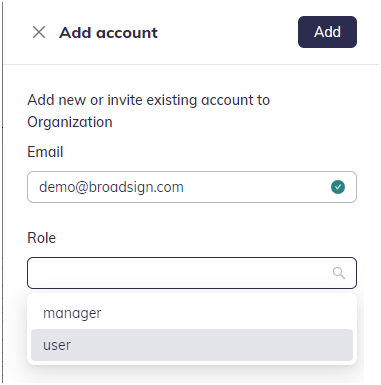Select the manager role option
This screenshot has width=381, height=385.
192,313
